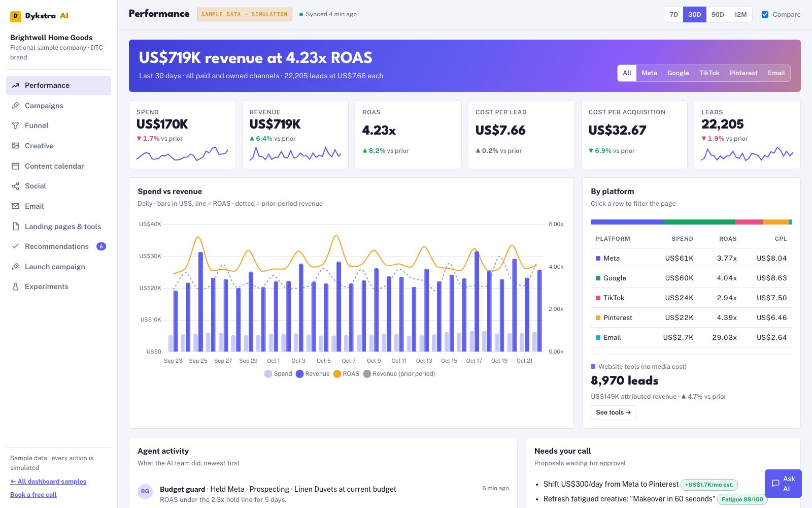Open Content calendar page

pyautogui.click(x=58, y=166)
